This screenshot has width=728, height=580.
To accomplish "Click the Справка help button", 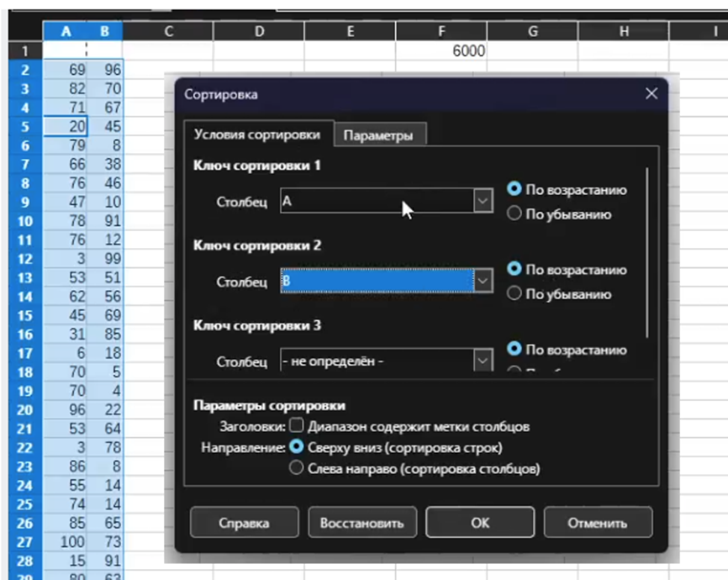I will pos(244,522).
